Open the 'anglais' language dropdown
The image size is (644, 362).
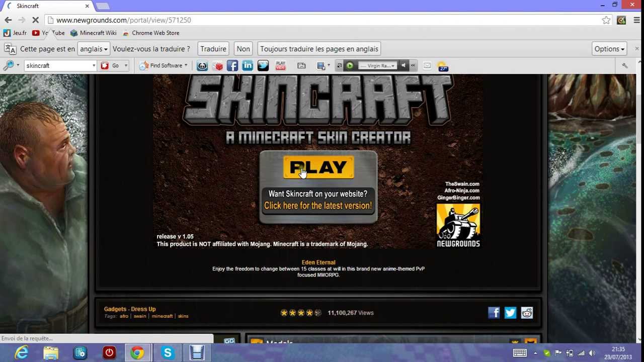pos(94,49)
